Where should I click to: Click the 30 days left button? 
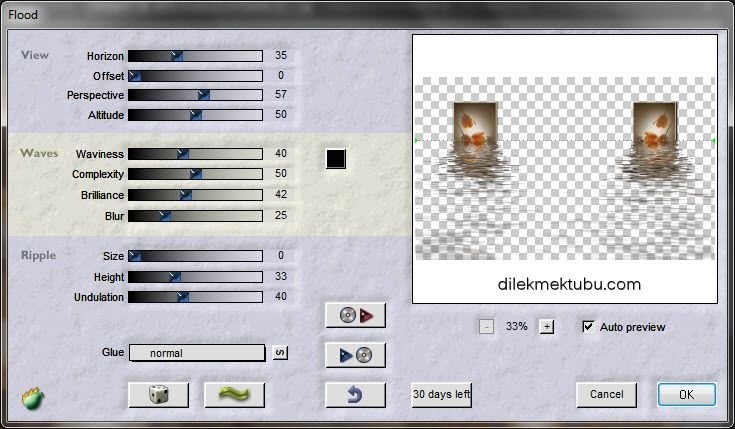coord(441,394)
